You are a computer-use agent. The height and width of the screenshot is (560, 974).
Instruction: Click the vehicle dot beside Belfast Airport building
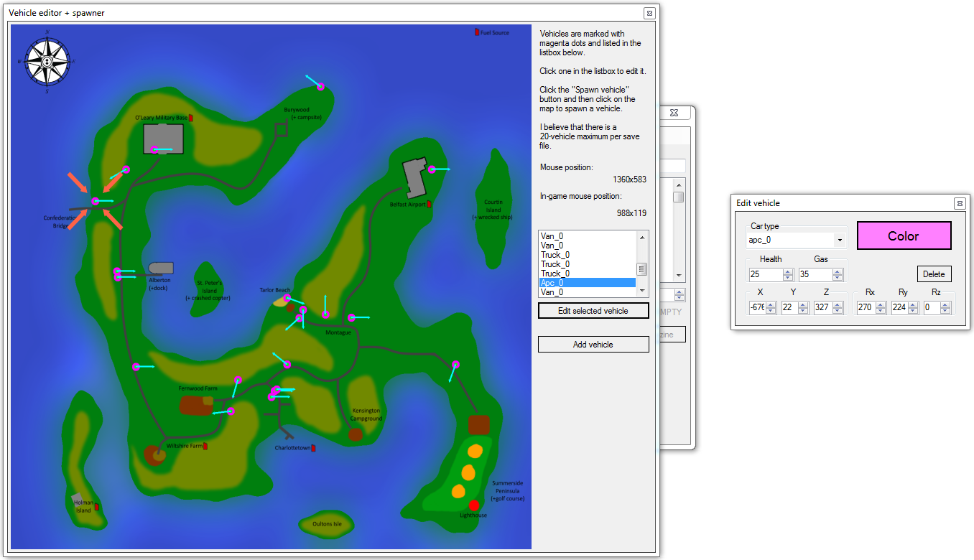point(432,170)
